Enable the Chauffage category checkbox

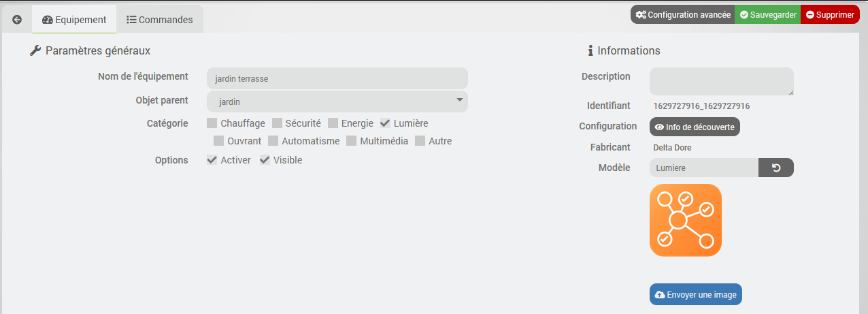tap(212, 123)
